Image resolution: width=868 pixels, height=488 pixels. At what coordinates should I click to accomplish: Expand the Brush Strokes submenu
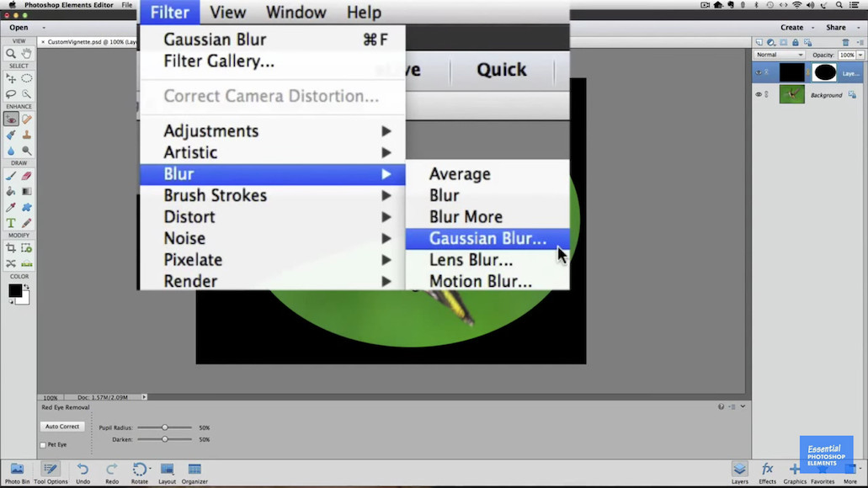[273, 195]
